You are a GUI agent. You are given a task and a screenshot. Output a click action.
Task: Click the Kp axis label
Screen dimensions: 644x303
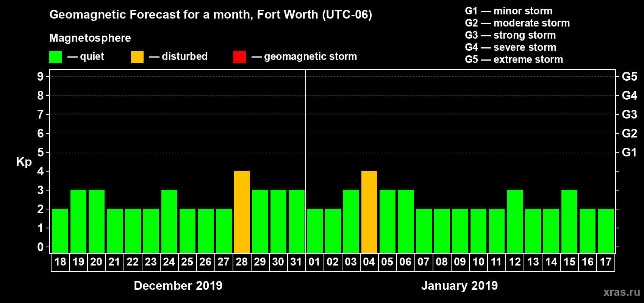pyautogui.click(x=24, y=162)
